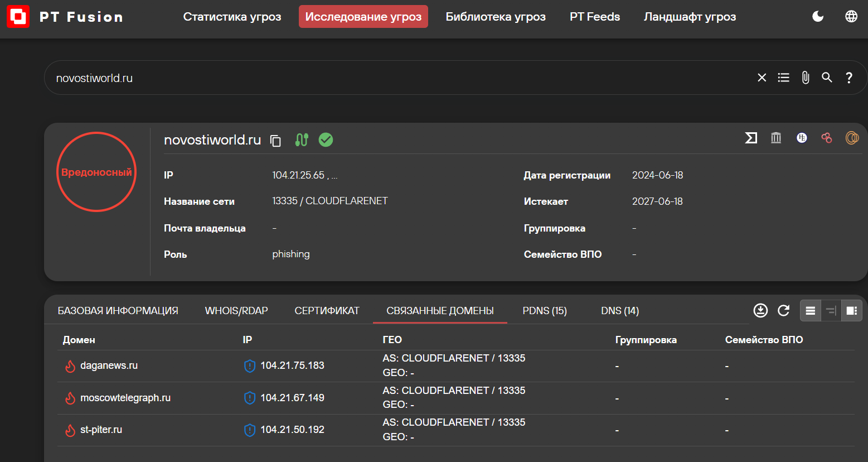The image size is (868, 462).
Task: Click the IP value 104.21.25.65
Action: (298, 175)
